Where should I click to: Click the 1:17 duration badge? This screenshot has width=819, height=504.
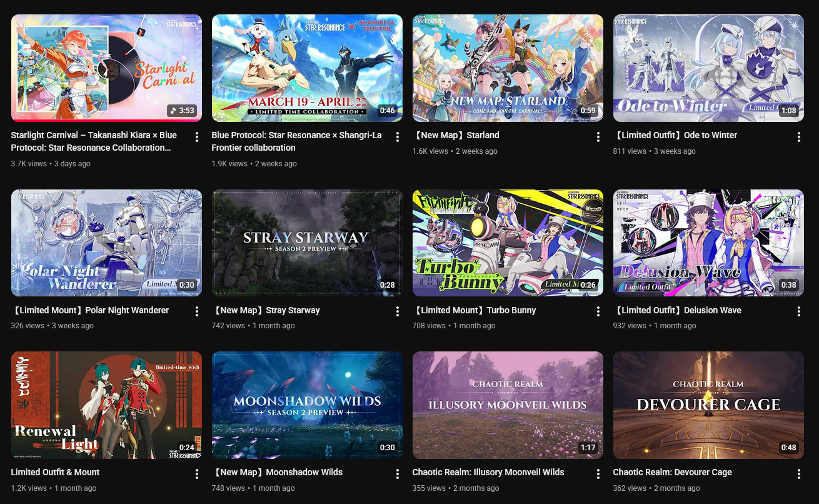click(x=588, y=448)
